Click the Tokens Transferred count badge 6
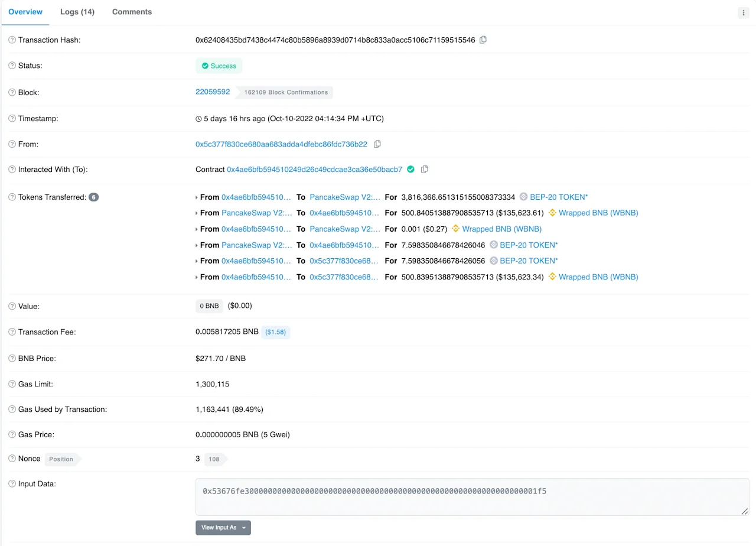This screenshot has width=756, height=546. click(94, 197)
